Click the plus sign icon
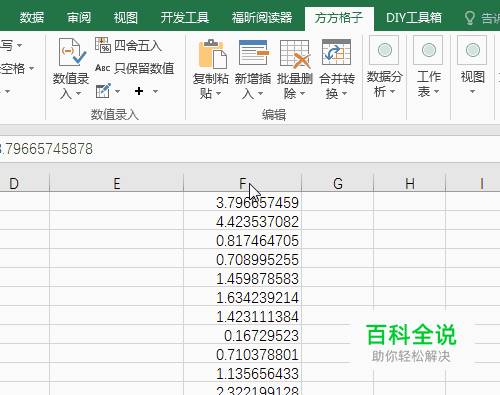 (x=139, y=91)
